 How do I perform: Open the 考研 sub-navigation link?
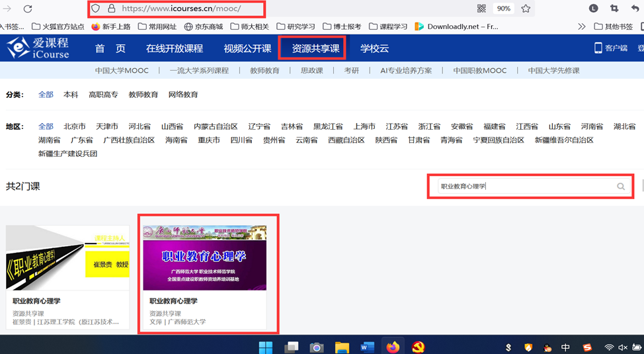[352, 71]
